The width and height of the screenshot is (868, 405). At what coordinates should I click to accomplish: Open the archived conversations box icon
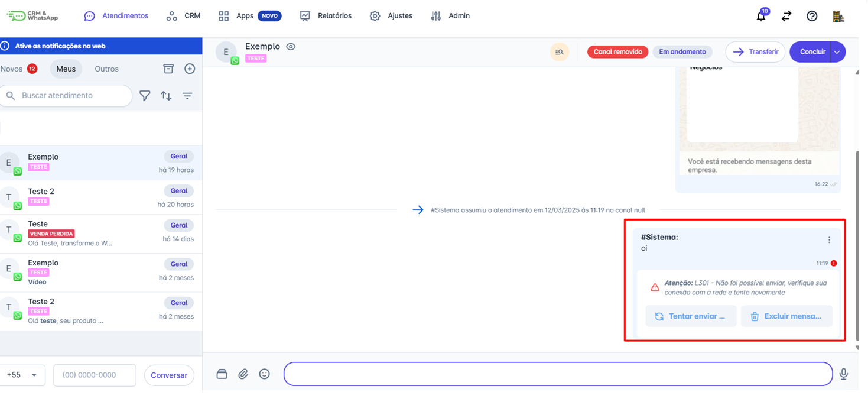click(x=168, y=69)
